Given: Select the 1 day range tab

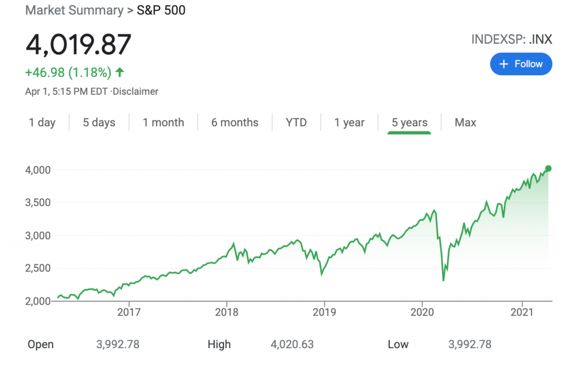Looking at the screenshot, I should point(42,122).
